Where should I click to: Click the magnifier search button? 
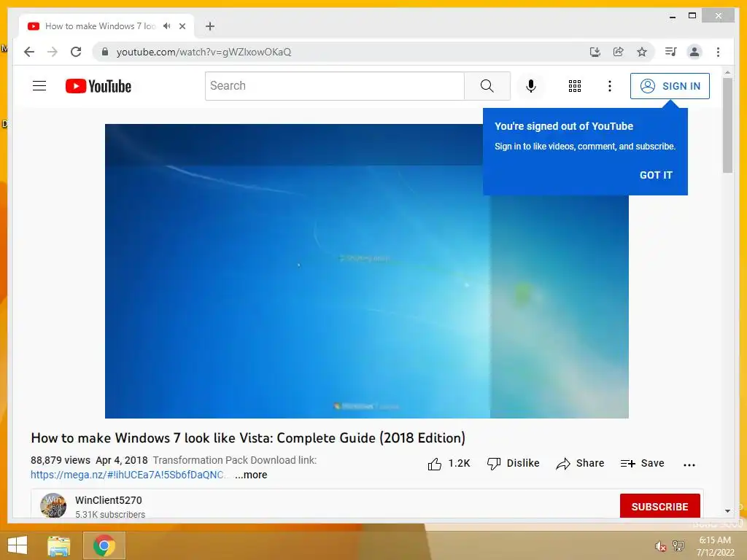point(487,86)
